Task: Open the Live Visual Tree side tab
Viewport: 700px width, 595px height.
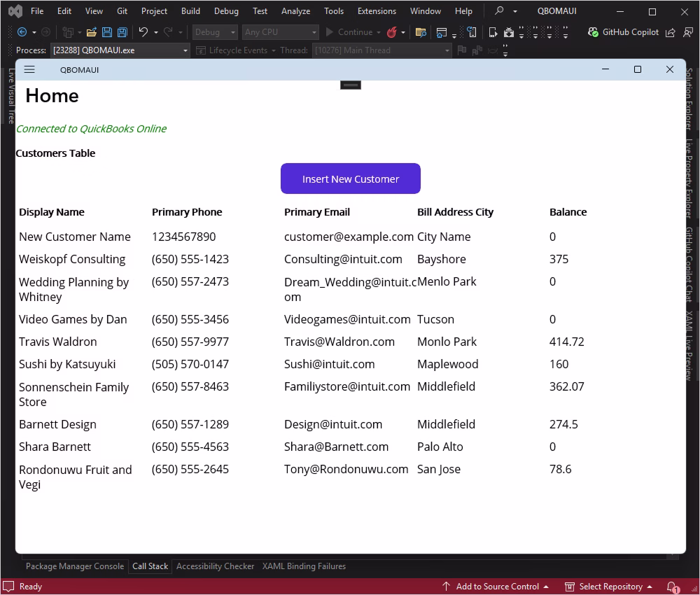Action: tap(10, 96)
